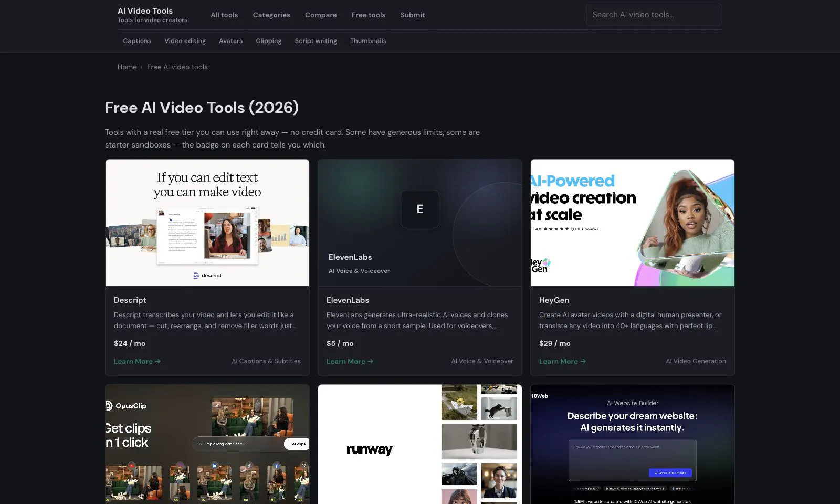
Task: Browse the Captions category
Action: pyautogui.click(x=137, y=41)
